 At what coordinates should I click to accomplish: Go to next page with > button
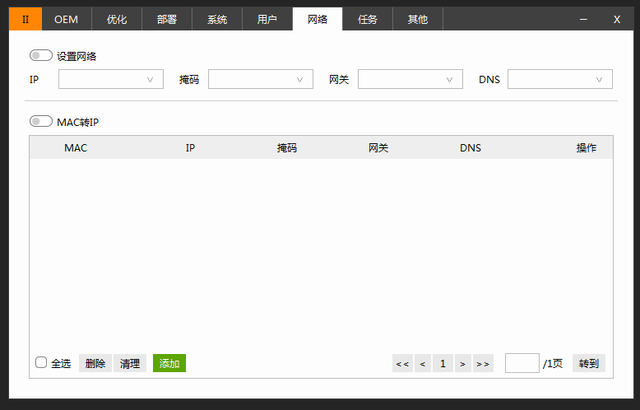pyautogui.click(x=463, y=363)
